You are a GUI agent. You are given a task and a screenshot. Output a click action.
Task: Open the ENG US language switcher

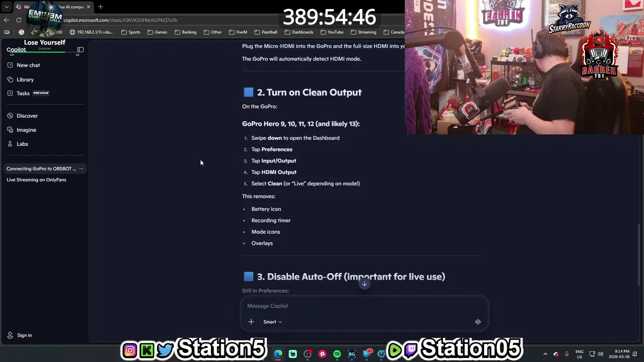[580, 354]
